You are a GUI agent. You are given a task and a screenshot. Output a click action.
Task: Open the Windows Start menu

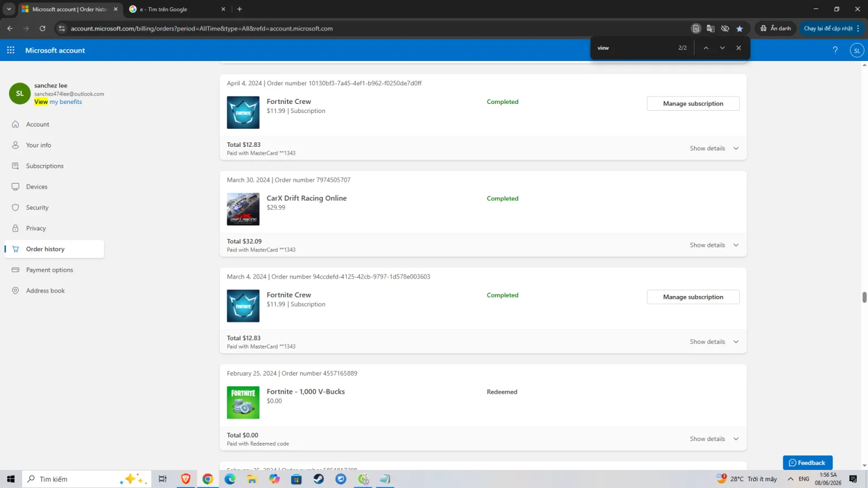pyautogui.click(x=11, y=479)
